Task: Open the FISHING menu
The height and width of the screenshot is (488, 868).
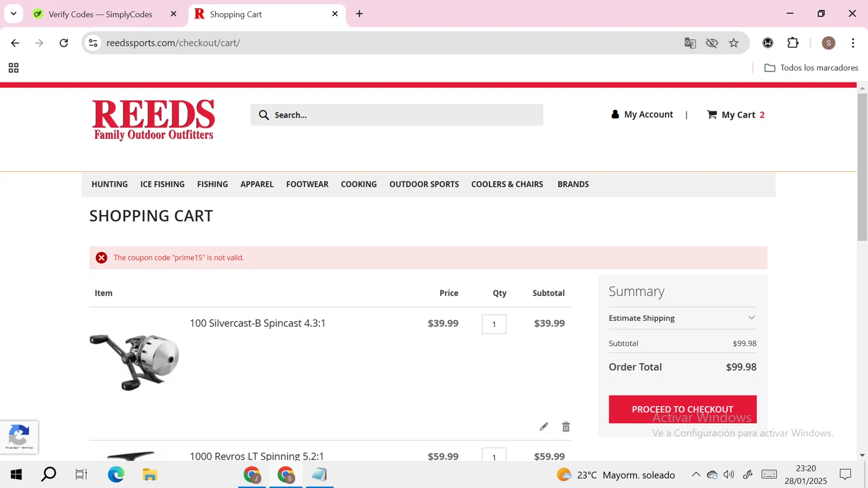Action: pyautogui.click(x=212, y=184)
